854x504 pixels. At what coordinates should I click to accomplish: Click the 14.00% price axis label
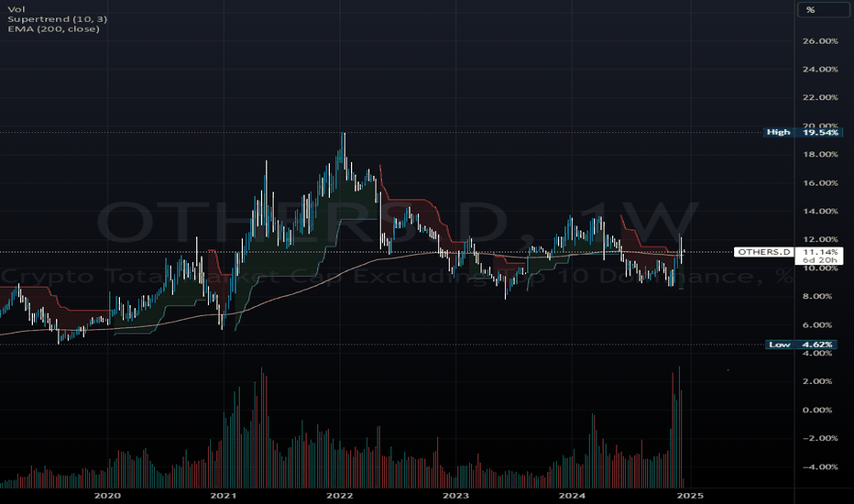pos(820,212)
